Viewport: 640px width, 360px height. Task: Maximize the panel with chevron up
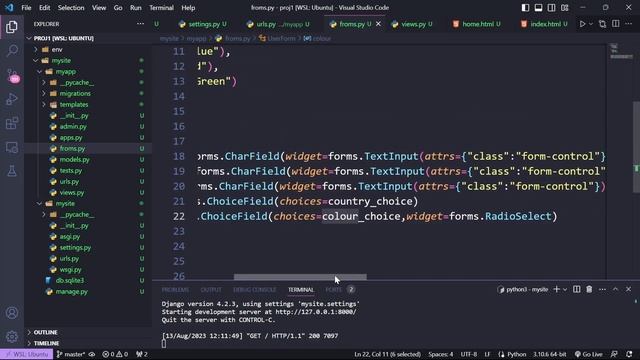(x=616, y=289)
